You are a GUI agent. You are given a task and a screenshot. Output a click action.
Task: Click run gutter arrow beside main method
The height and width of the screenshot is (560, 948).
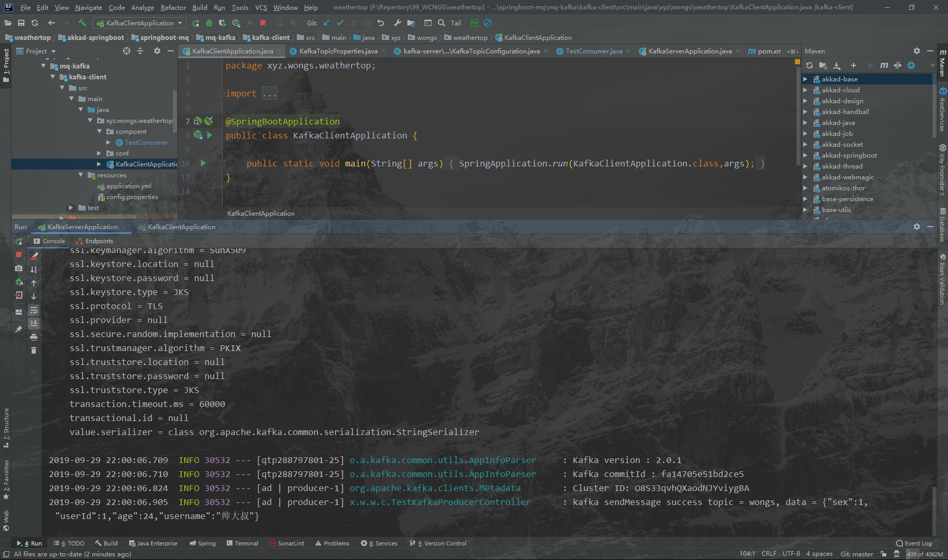[x=203, y=163]
